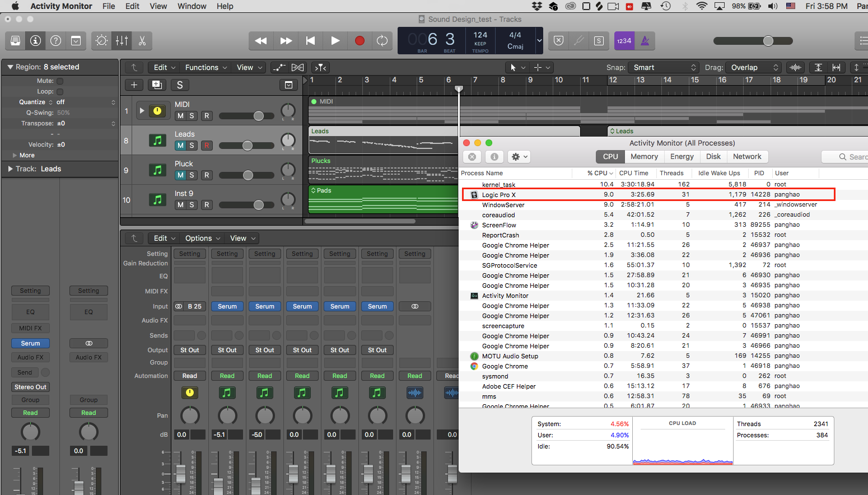Tick the region Mute checkbox

click(x=60, y=81)
